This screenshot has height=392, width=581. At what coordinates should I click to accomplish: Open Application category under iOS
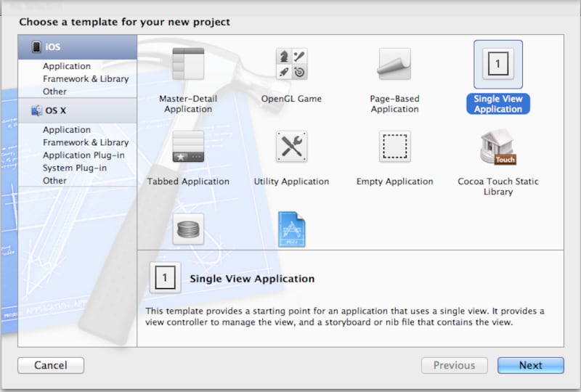pos(67,66)
